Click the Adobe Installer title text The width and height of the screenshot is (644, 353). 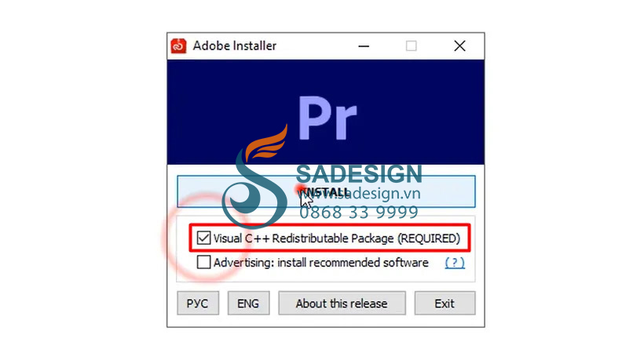click(x=235, y=45)
